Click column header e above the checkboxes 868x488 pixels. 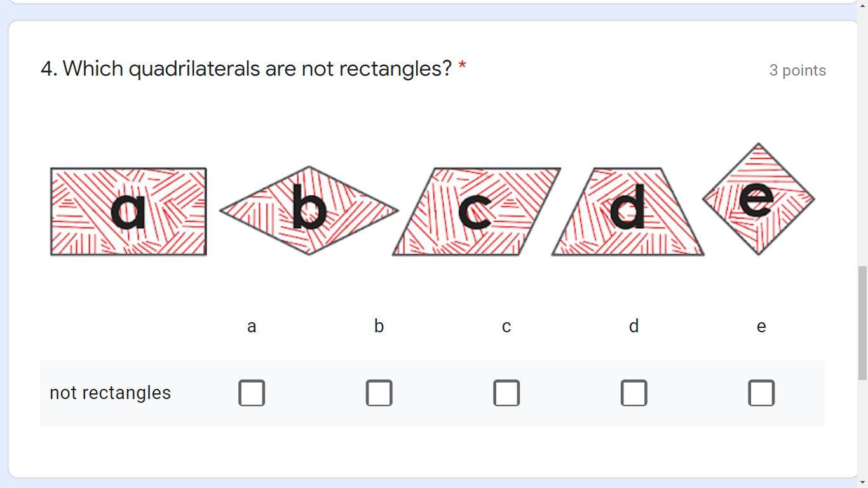click(761, 327)
